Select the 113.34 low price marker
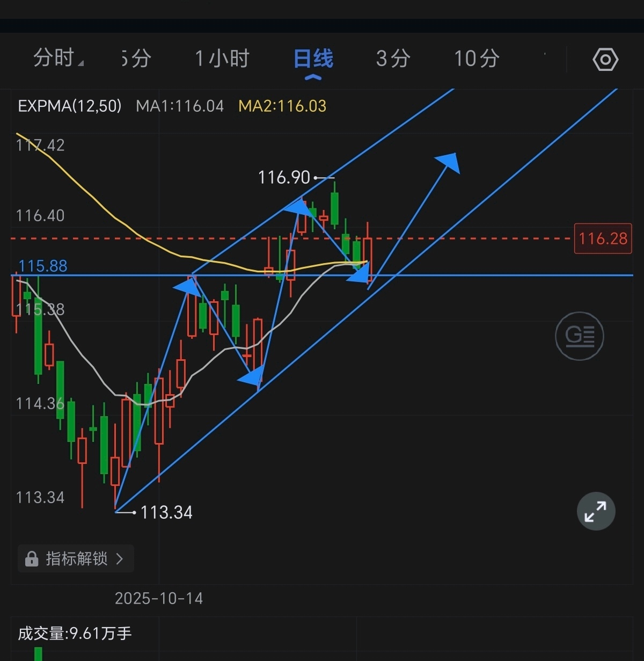This screenshot has height=661, width=644. coord(166,512)
